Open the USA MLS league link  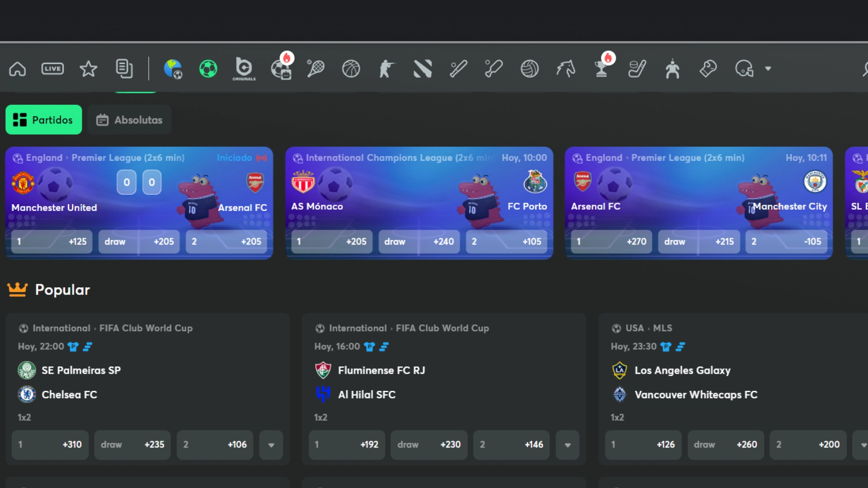click(x=649, y=328)
